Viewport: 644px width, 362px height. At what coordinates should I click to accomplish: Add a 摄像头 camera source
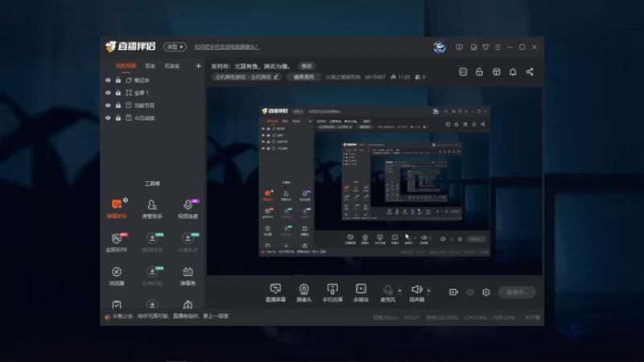pyautogui.click(x=304, y=293)
